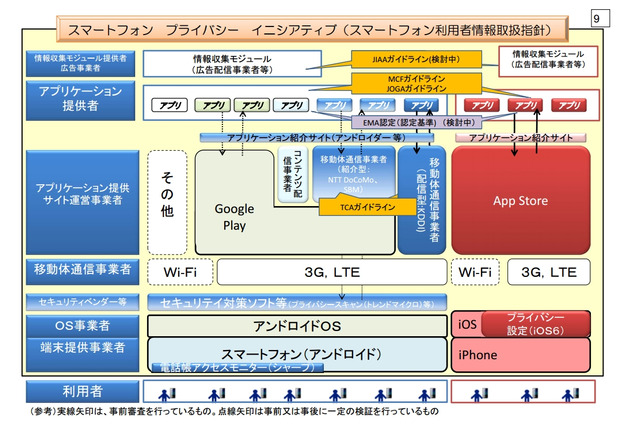Select the アプリケーション提供者 row label
Screen dimensions: 640x426
coord(80,100)
